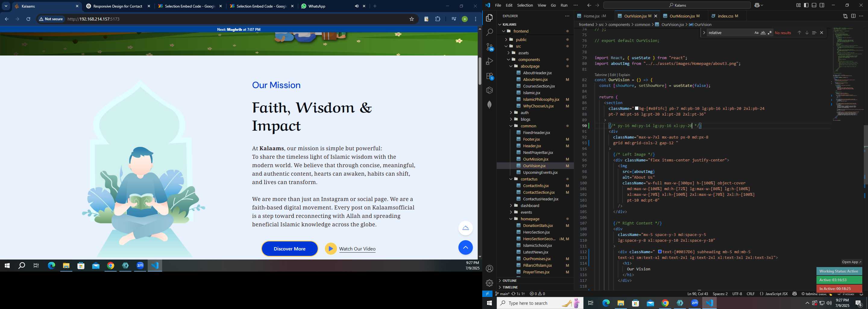This screenshot has height=309, width=868.
Task: Open the Chrome Extensions puzzle icon
Action: pyautogui.click(x=438, y=19)
